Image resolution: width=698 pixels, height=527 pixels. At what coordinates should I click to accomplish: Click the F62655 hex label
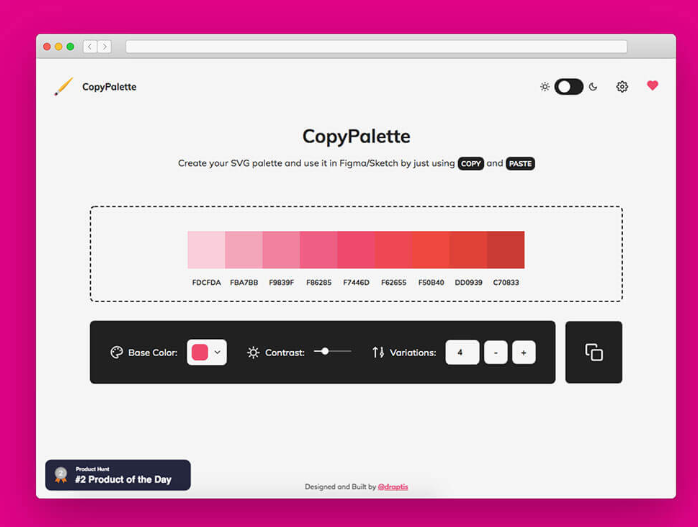pos(394,282)
